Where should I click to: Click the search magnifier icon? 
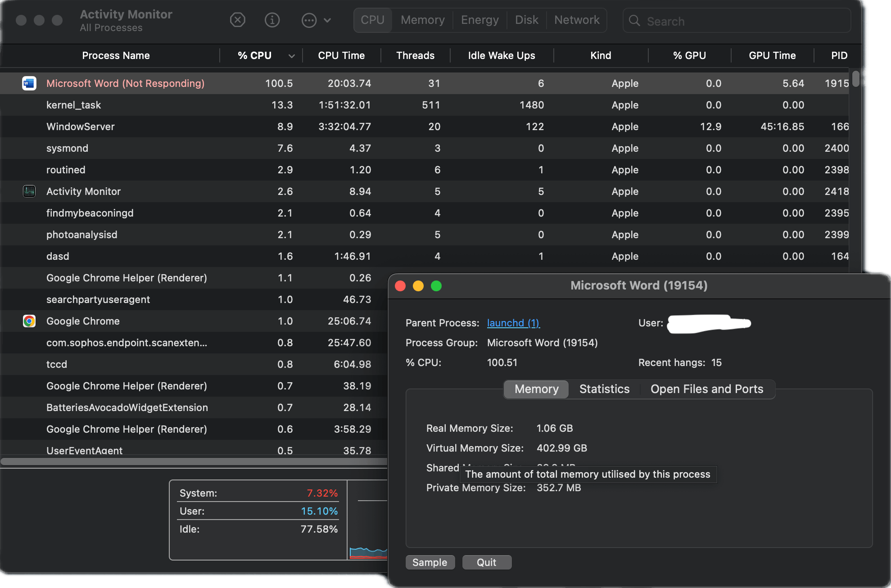[x=634, y=21]
